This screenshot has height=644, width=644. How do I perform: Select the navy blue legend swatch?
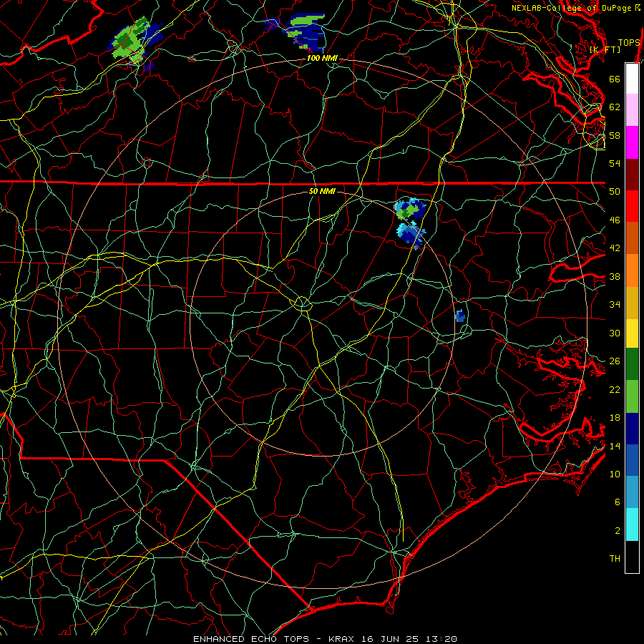(632, 429)
